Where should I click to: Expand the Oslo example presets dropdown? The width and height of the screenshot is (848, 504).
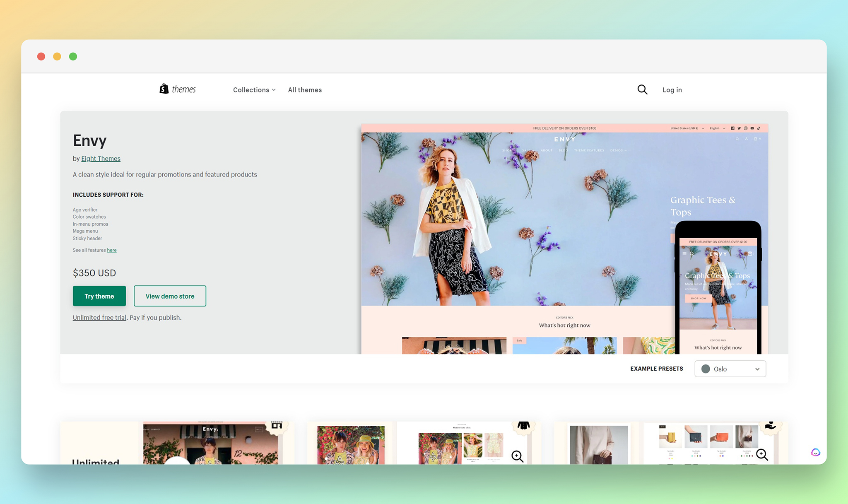pos(730,369)
